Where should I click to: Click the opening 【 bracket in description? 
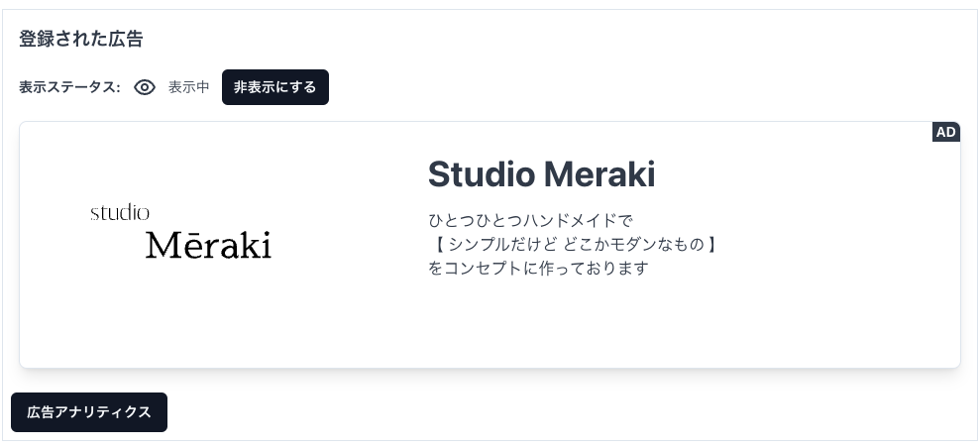(437, 244)
